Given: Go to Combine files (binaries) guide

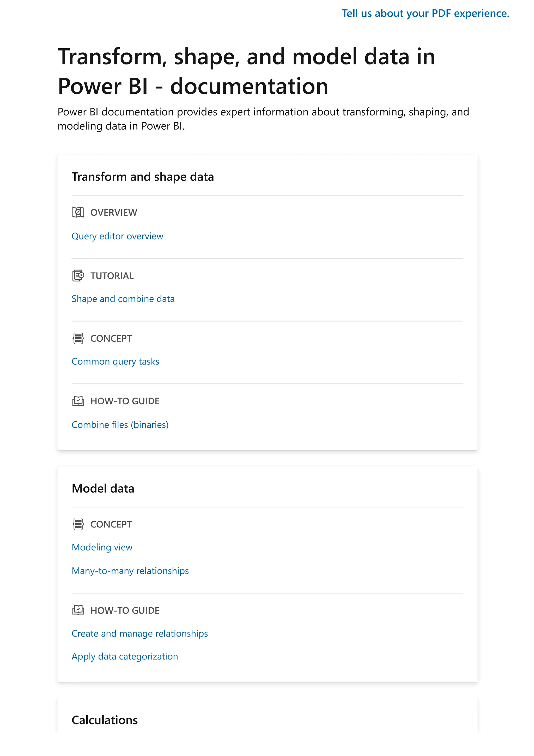Looking at the screenshot, I should (120, 425).
